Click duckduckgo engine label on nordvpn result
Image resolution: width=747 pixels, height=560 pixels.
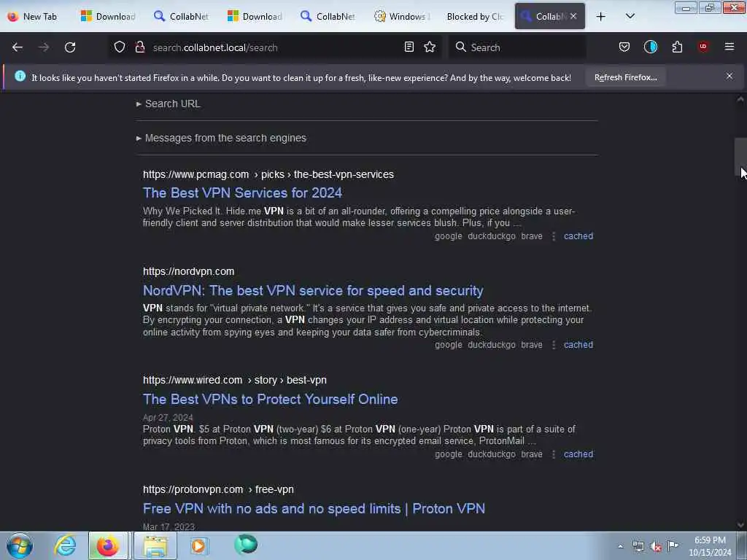tap(492, 345)
